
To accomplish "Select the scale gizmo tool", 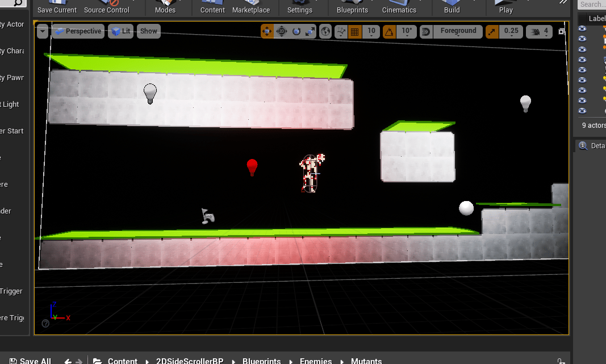I will 310,32.
